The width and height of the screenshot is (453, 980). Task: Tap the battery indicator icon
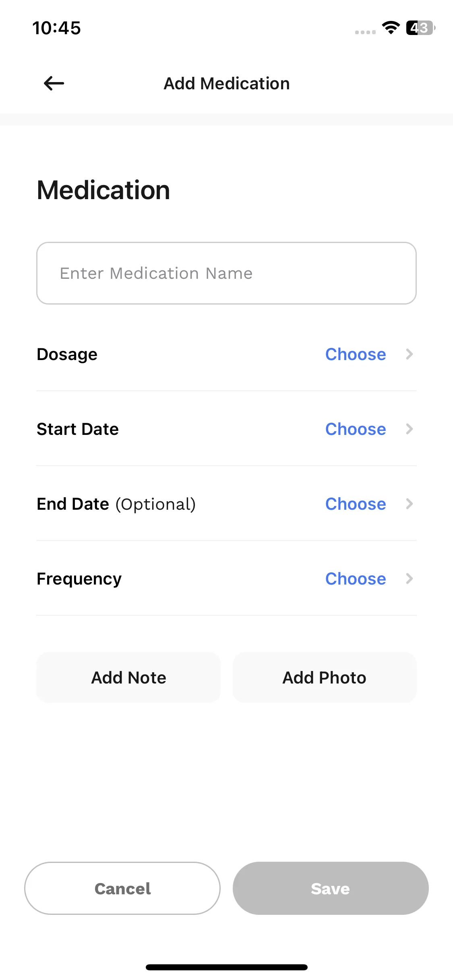coord(421,28)
